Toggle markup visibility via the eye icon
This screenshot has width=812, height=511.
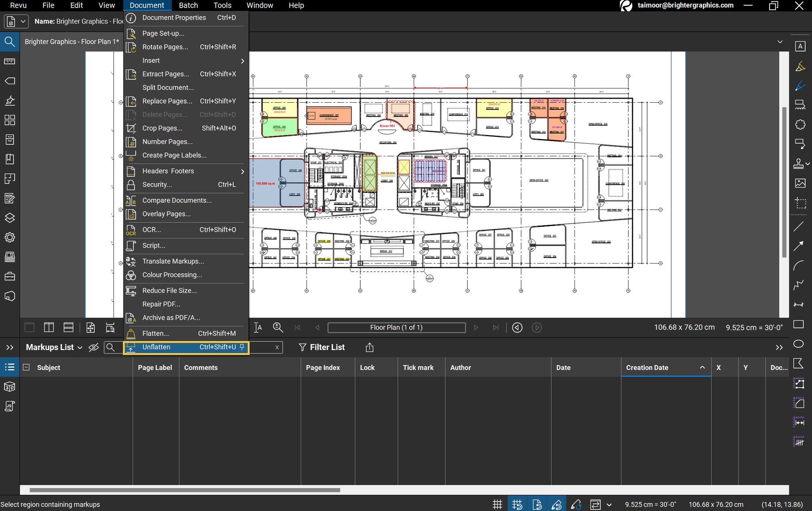tap(94, 347)
